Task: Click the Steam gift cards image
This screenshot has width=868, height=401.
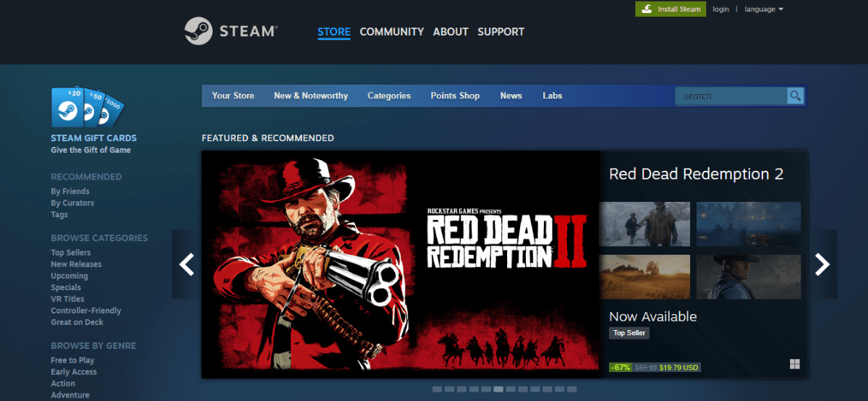Action: coord(88,107)
